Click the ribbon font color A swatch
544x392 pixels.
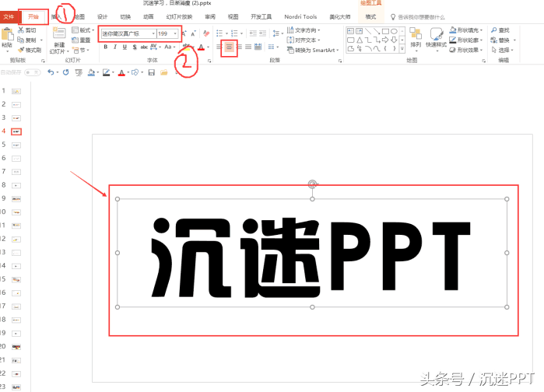point(202,47)
